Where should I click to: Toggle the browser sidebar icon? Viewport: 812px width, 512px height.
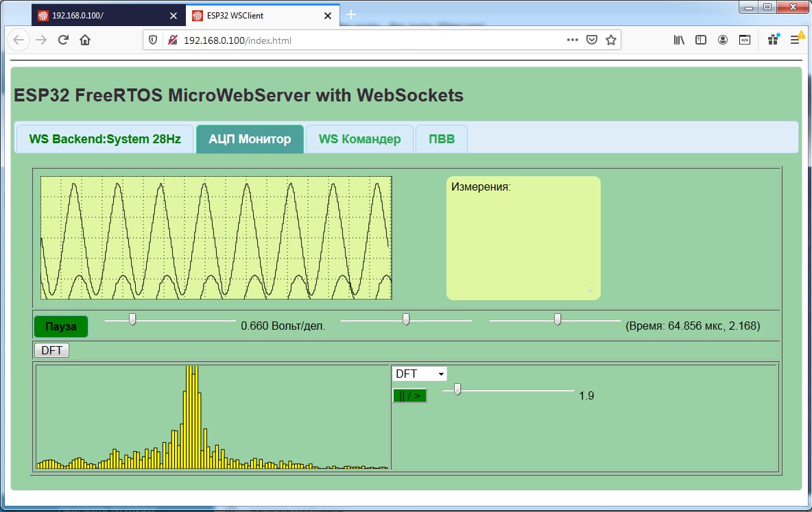coord(701,40)
